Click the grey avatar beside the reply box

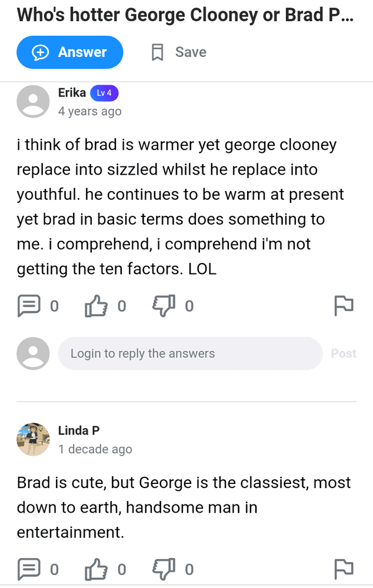coord(33,353)
